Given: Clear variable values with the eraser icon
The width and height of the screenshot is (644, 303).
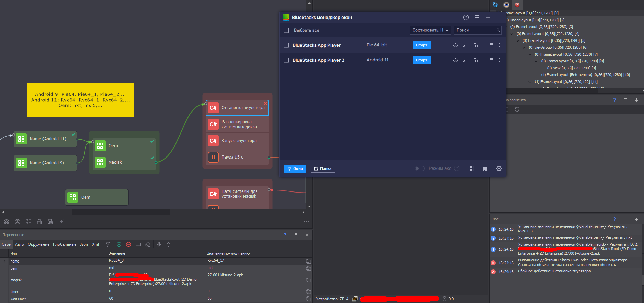Looking at the screenshot, I should [148, 244].
